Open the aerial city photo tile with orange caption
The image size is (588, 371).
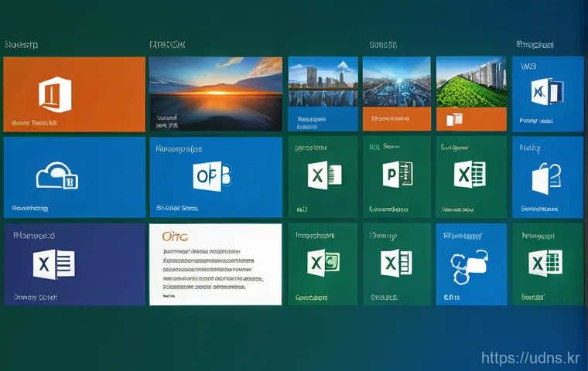click(397, 94)
